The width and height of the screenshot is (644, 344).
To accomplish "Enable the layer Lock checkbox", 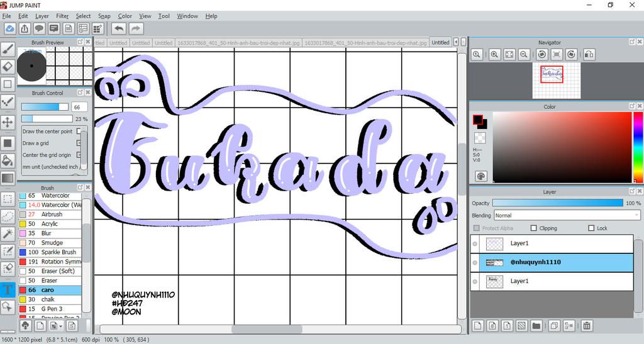I will pyautogui.click(x=591, y=228).
